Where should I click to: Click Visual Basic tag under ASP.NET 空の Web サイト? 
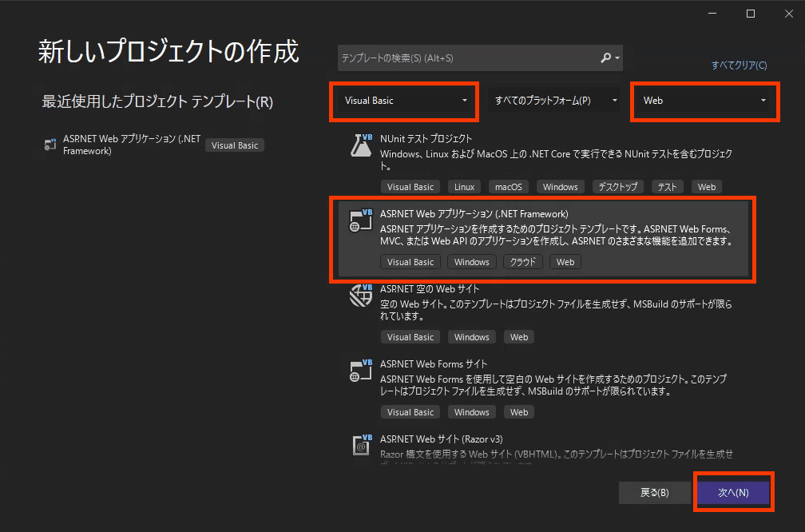point(410,337)
